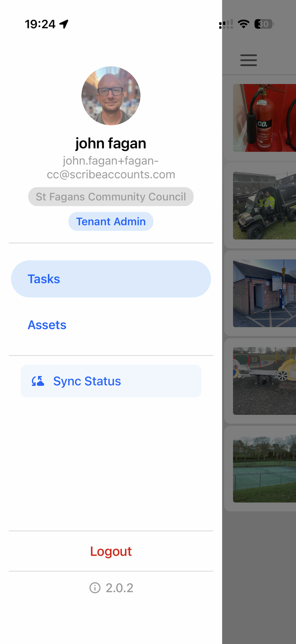Click the john fagan name heading
The image size is (296, 644).
tap(111, 143)
